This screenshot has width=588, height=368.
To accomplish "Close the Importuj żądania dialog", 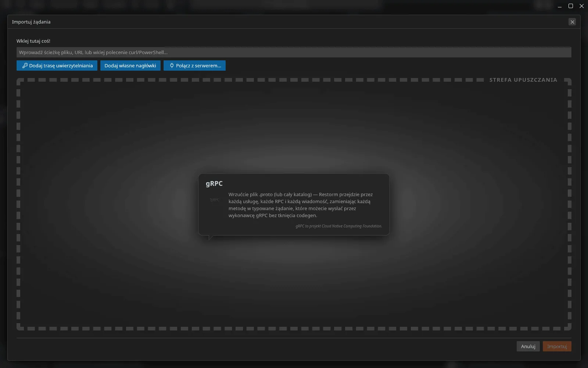I will pyautogui.click(x=572, y=22).
